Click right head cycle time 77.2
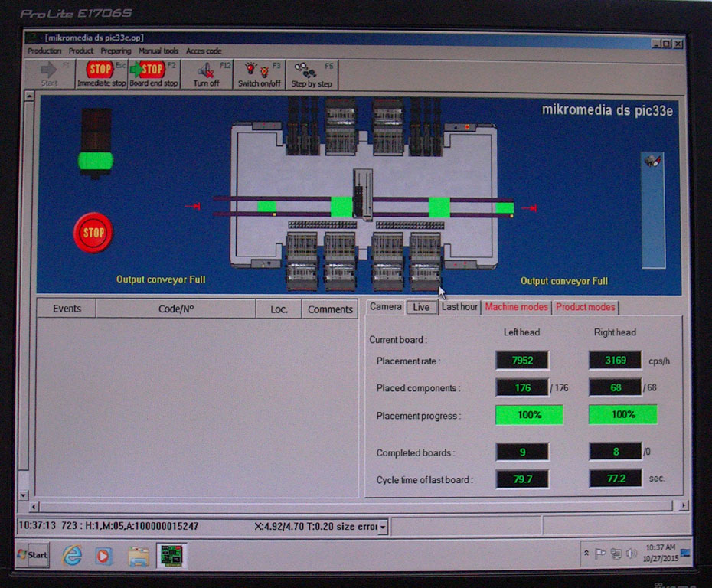 point(616,479)
